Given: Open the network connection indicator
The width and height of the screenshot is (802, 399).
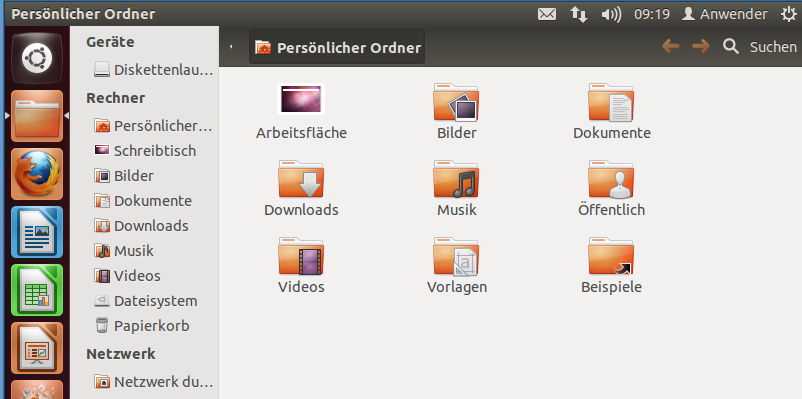Looking at the screenshot, I should (x=578, y=14).
